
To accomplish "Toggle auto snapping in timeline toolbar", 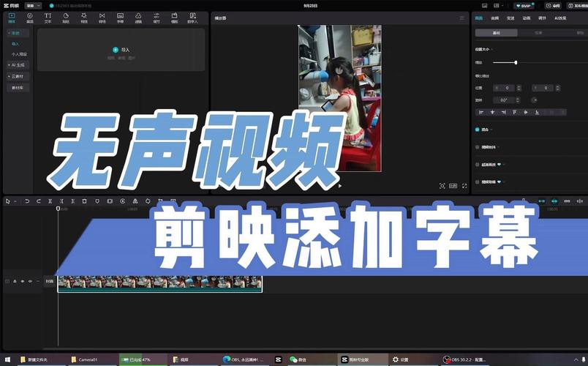I will [x=554, y=201].
